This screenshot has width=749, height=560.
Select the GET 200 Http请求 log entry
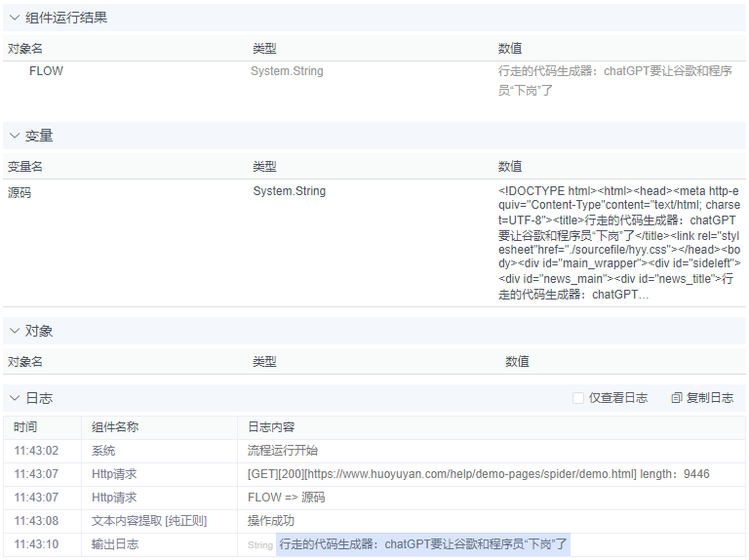coord(478,474)
